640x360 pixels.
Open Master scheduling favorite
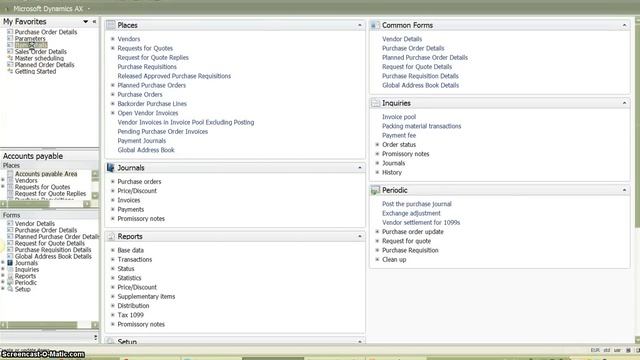click(39, 58)
